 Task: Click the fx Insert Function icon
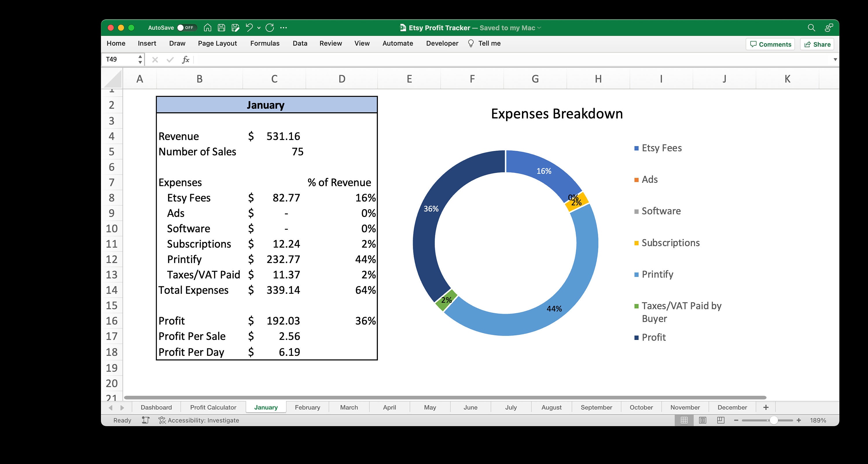(x=185, y=60)
